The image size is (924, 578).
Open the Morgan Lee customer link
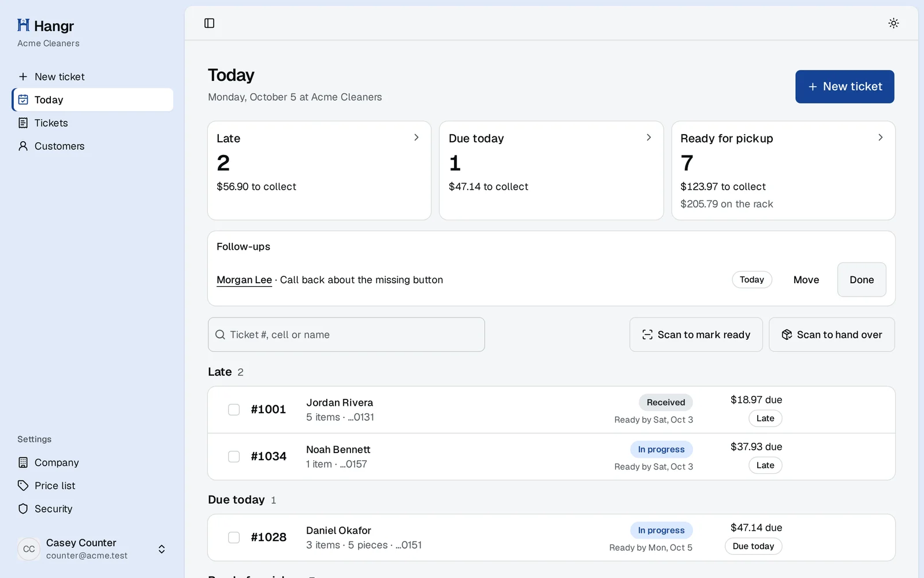click(244, 280)
